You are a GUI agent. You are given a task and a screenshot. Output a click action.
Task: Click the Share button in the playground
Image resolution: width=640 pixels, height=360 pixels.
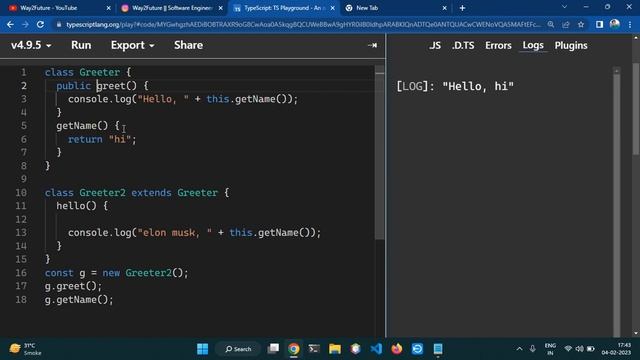(x=188, y=45)
